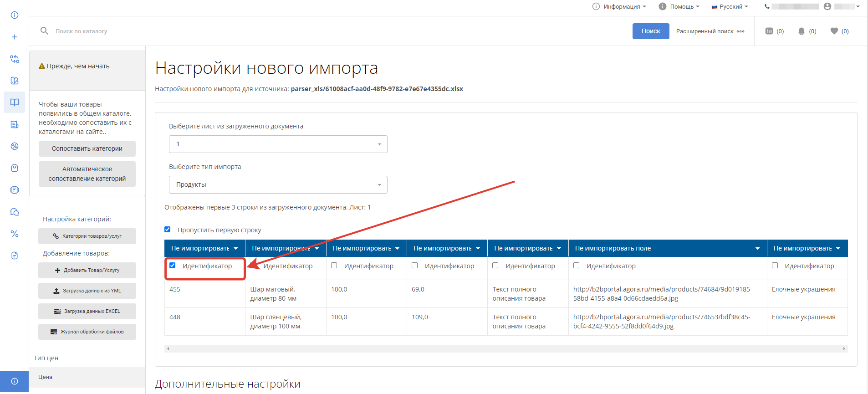Check 'Идентификатор' under the URL column
The width and height of the screenshot is (868, 394).
[576, 266]
